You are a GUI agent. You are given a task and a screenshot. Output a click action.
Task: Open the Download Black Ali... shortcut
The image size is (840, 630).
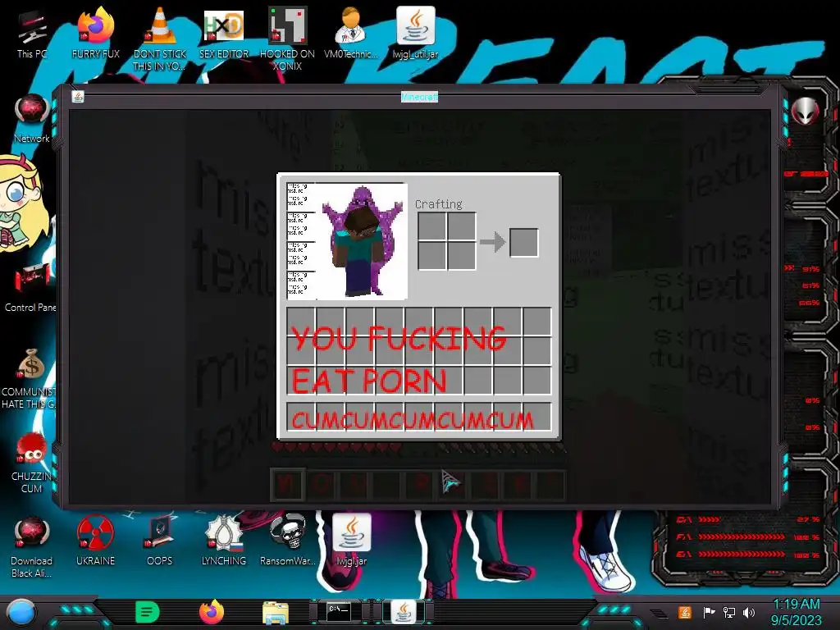(32, 547)
